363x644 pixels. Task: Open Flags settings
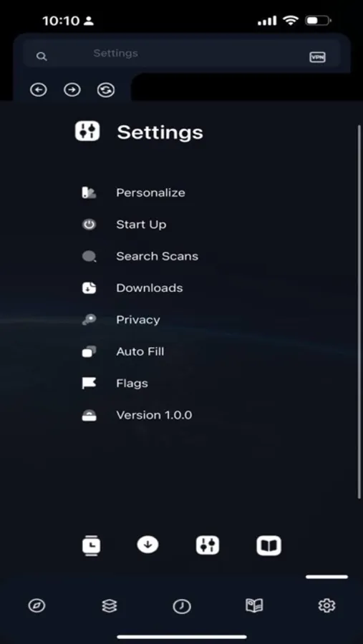point(132,384)
